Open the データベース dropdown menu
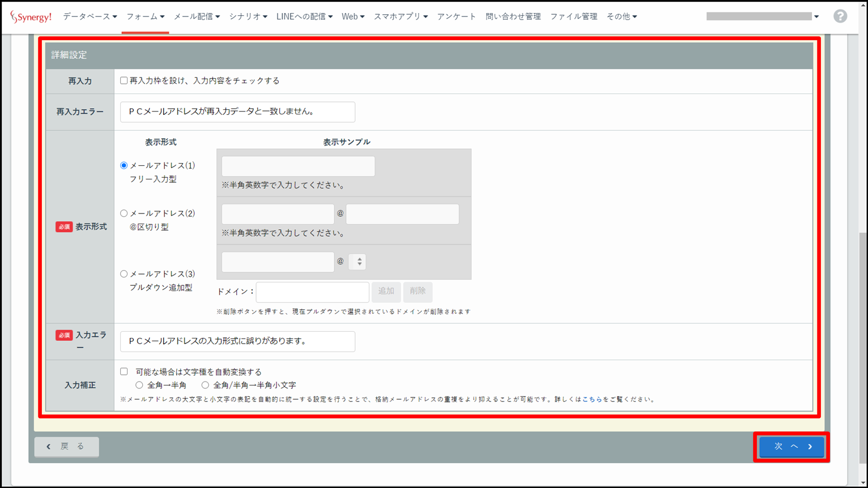 pos(90,17)
